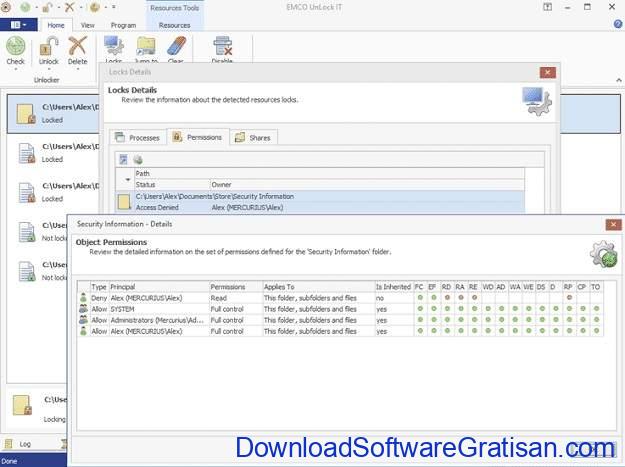Open the Log tab at the bottom
Image resolution: width=625 pixels, height=467 pixels.
(x=18, y=444)
